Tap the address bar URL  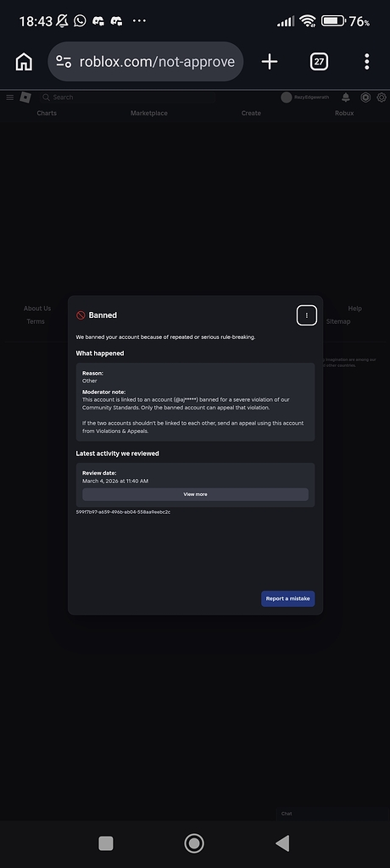pyautogui.click(x=158, y=61)
